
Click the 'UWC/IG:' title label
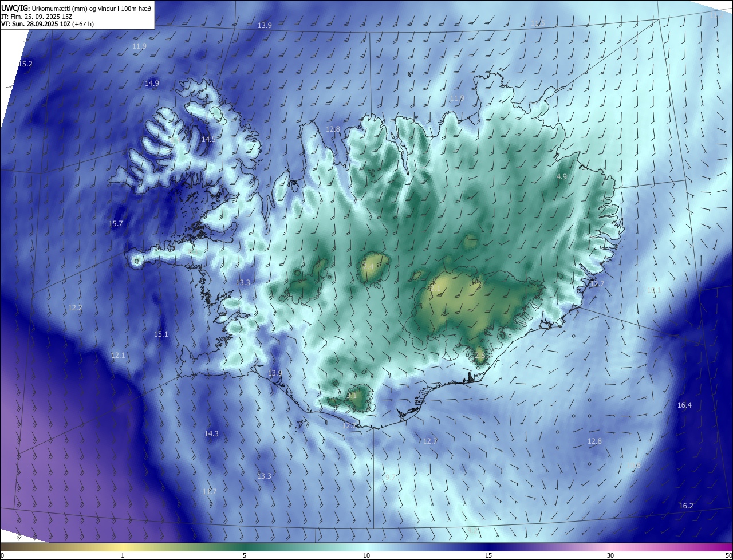coord(16,9)
